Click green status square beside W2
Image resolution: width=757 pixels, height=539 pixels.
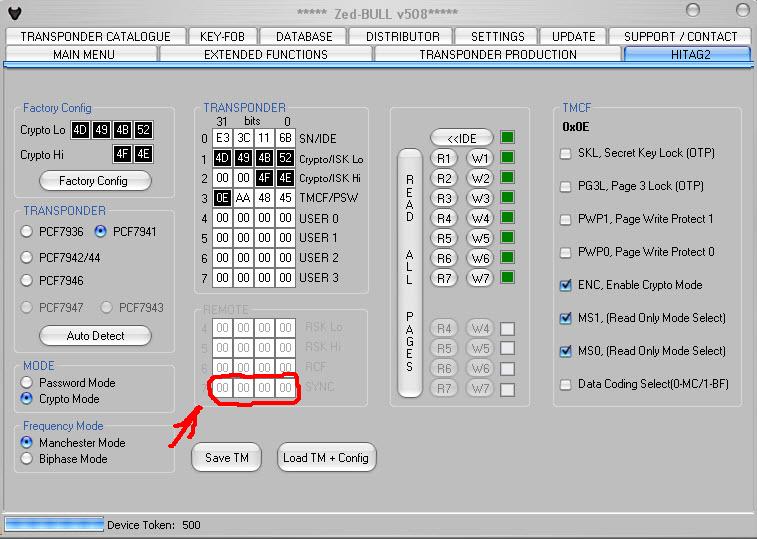click(x=507, y=177)
